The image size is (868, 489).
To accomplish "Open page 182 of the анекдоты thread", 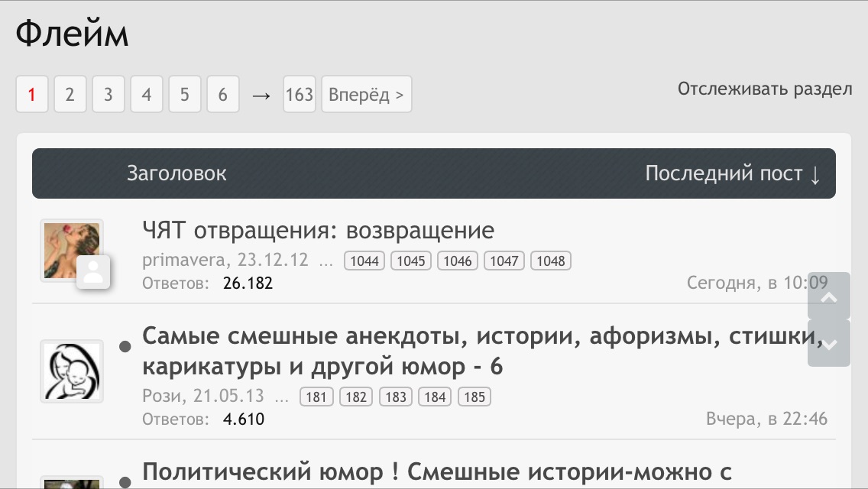I will tap(356, 397).
